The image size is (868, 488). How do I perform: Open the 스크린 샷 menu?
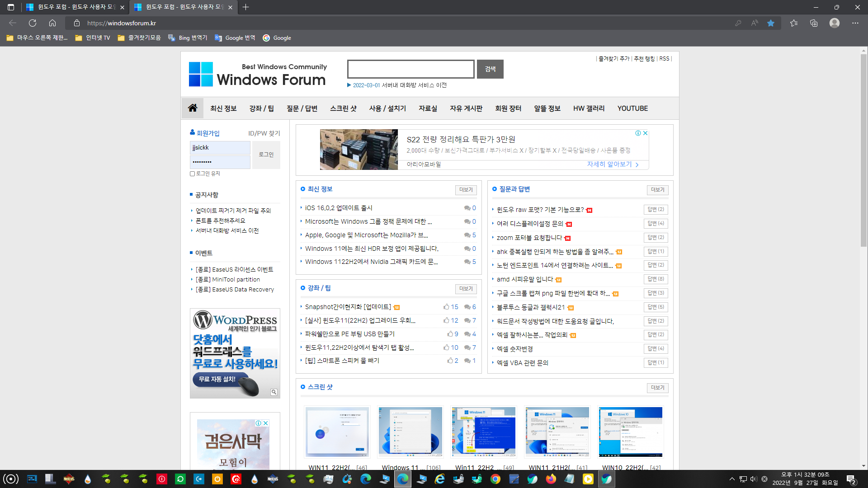click(343, 108)
